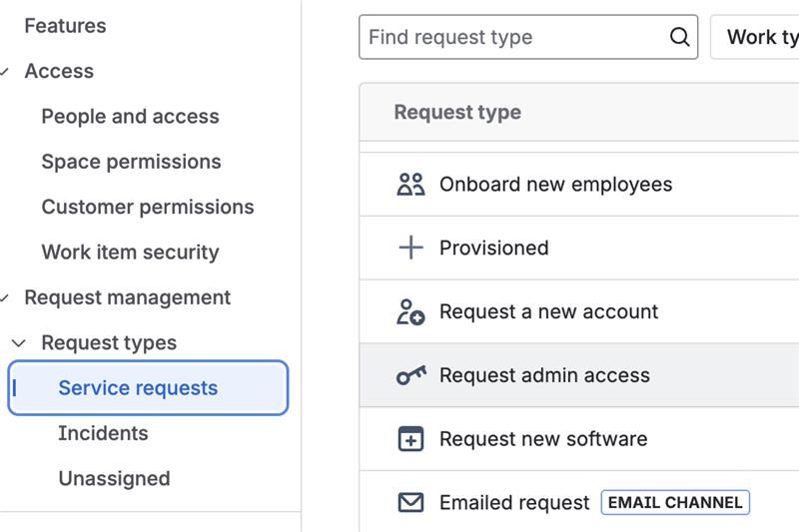Collapse the Access section in sidebar
Image resolution: width=799 pixels, height=532 pixels.
tap(6, 72)
